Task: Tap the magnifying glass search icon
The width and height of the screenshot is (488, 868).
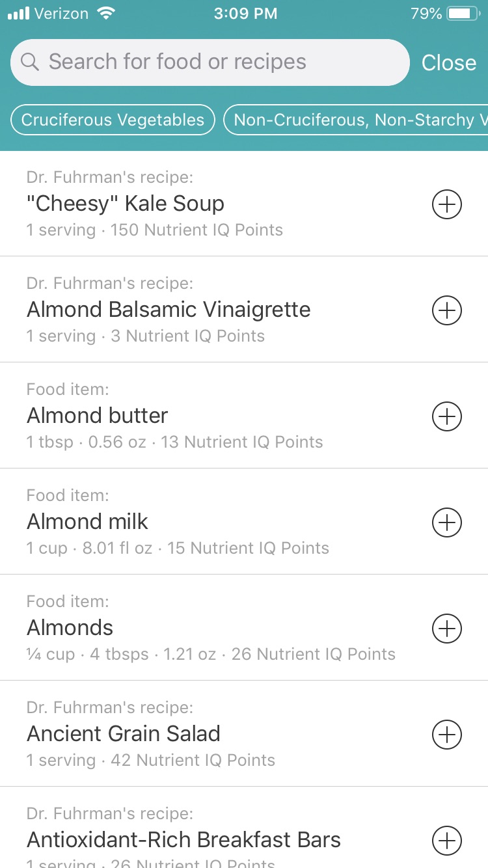Action: 30,62
